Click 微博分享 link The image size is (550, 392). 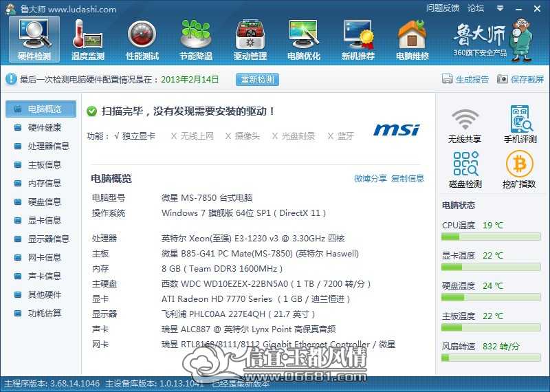tap(370, 179)
